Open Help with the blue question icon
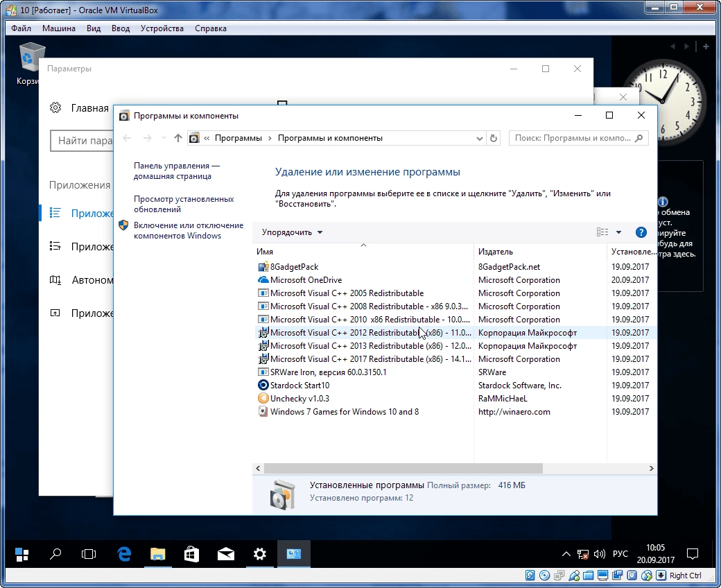 coord(641,232)
